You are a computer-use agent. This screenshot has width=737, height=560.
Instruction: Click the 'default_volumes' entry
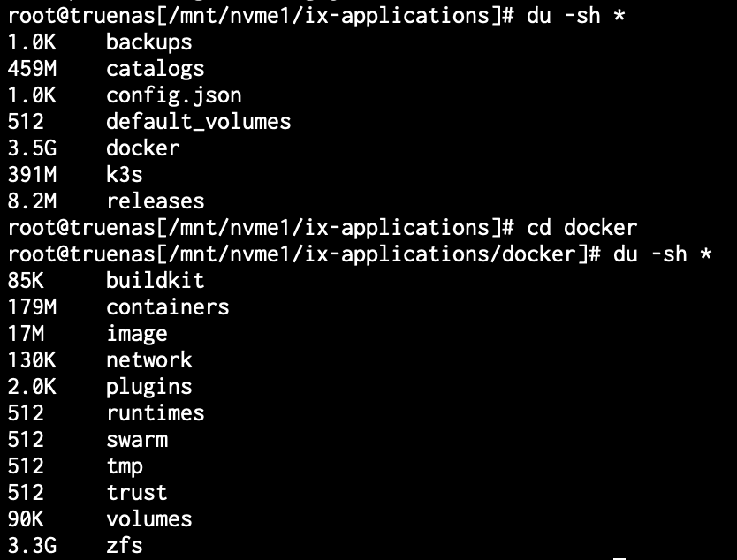coord(198,122)
